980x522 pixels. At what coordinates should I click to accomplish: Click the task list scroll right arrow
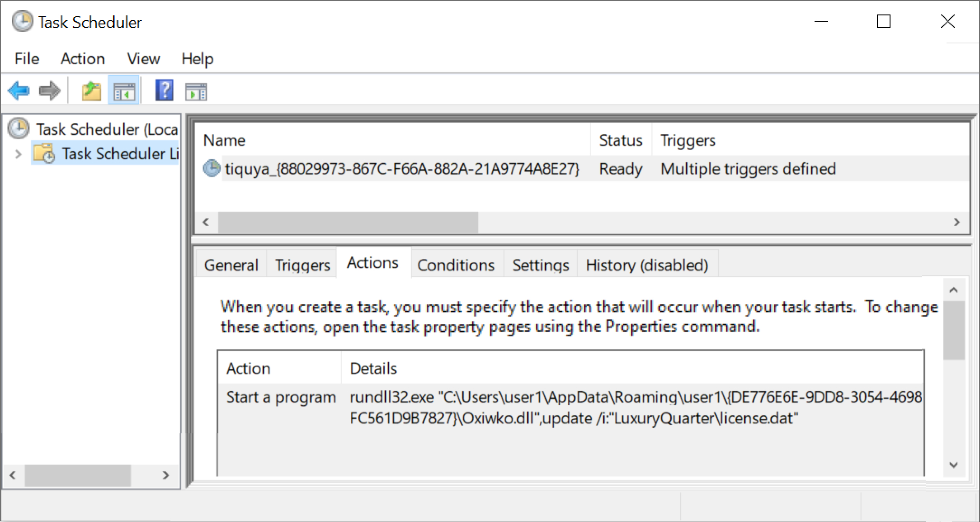pos(956,222)
